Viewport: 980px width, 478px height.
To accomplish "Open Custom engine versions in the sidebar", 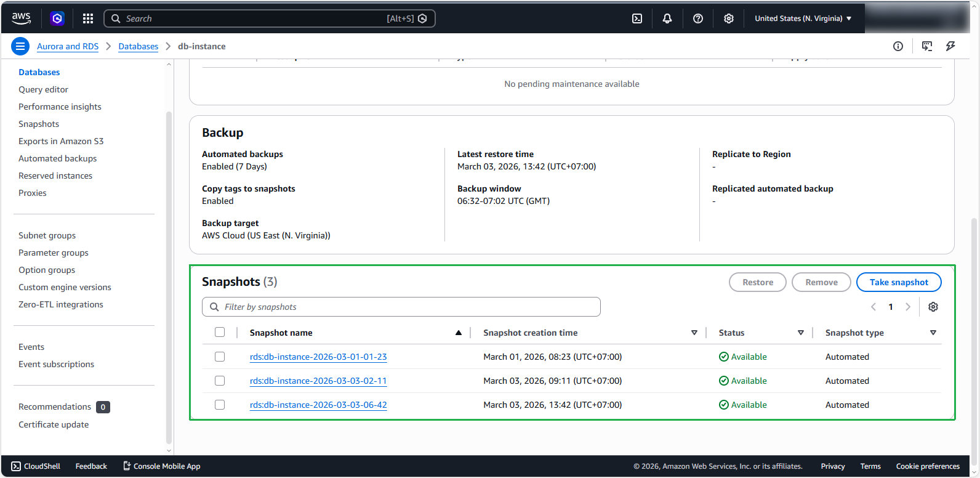I will 65,287.
